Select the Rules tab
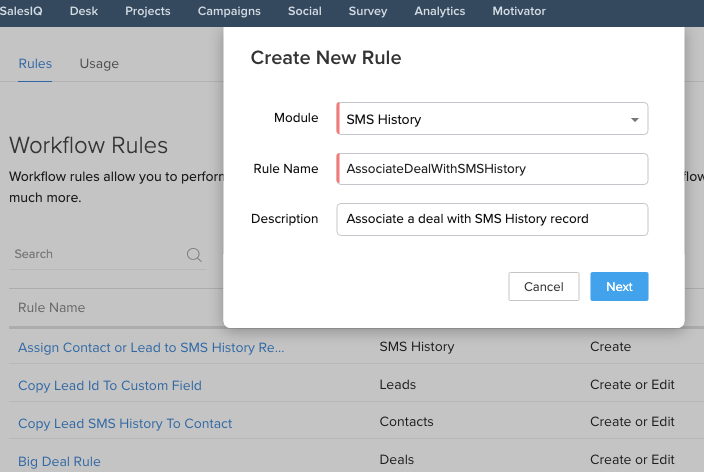 (x=35, y=63)
